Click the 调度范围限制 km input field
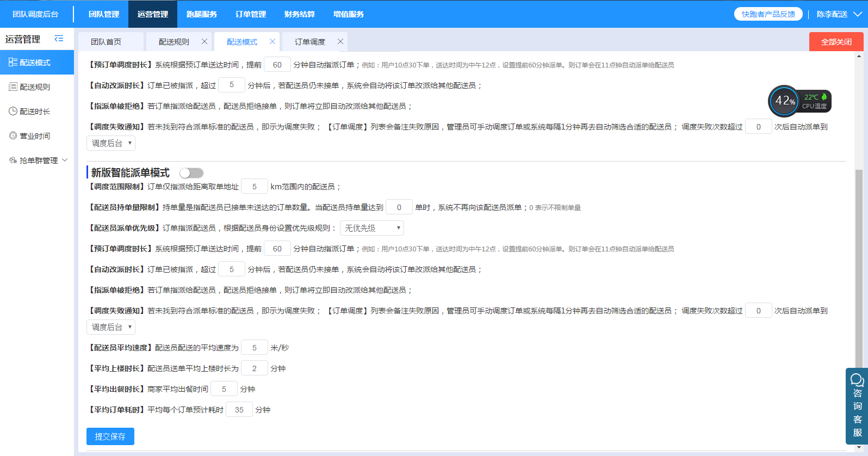This screenshot has height=456, width=868. click(x=255, y=187)
